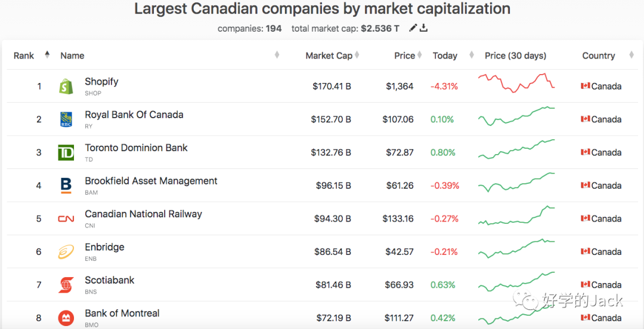This screenshot has height=329, width=644.
Task: Click the TD bank logo icon
Action: [66, 153]
